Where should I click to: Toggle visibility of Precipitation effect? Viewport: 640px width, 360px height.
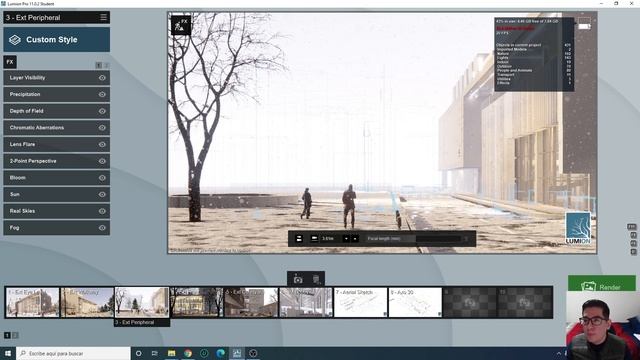(102, 94)
